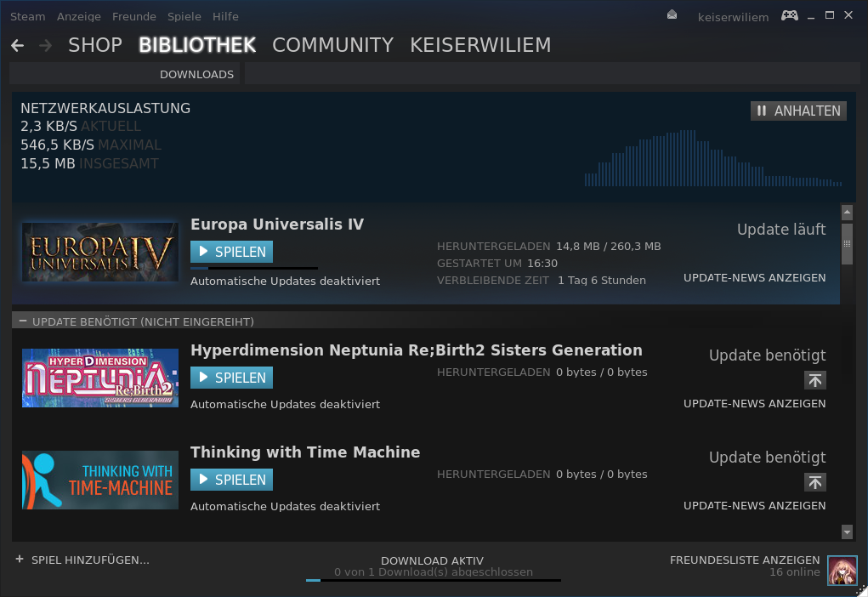Select the DOWNLOADS sub-tab
868x597 pixels.
(x=196, y=74)
